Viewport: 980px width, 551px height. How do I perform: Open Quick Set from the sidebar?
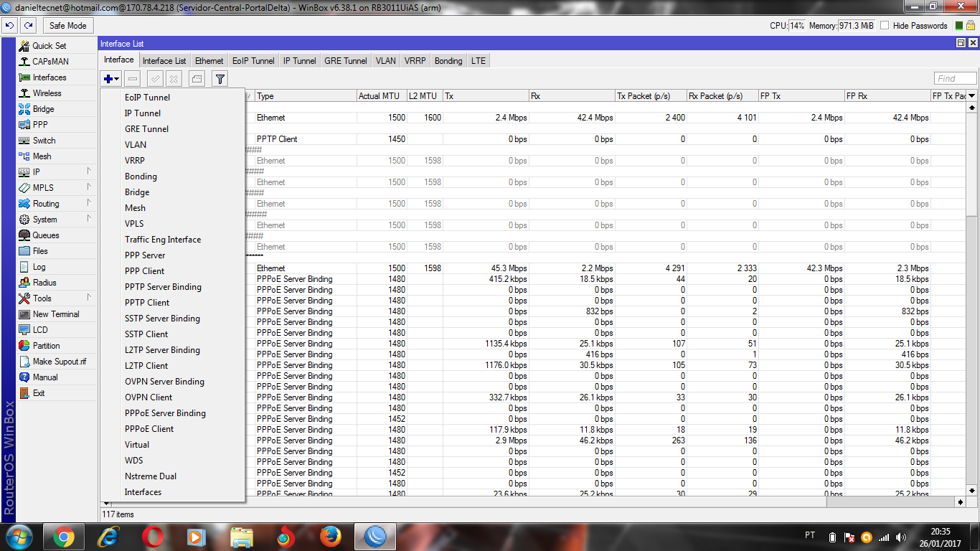point(49,46)
